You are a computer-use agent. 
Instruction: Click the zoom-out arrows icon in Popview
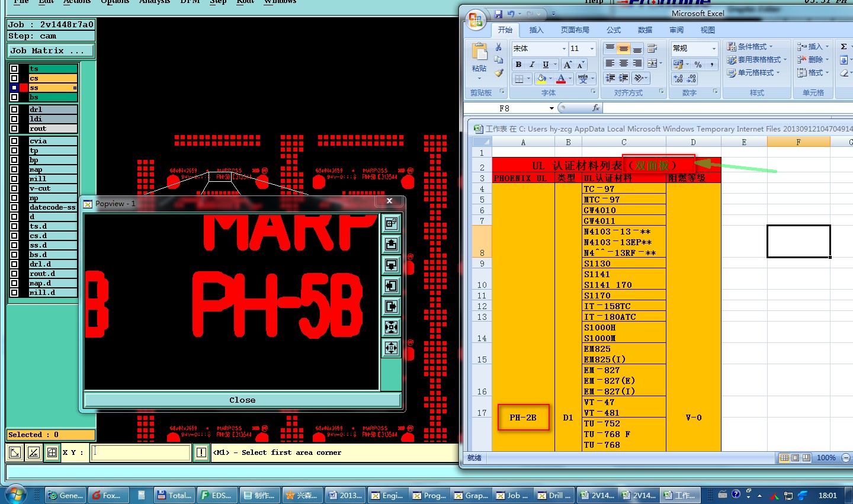click(x=391, y=348)
